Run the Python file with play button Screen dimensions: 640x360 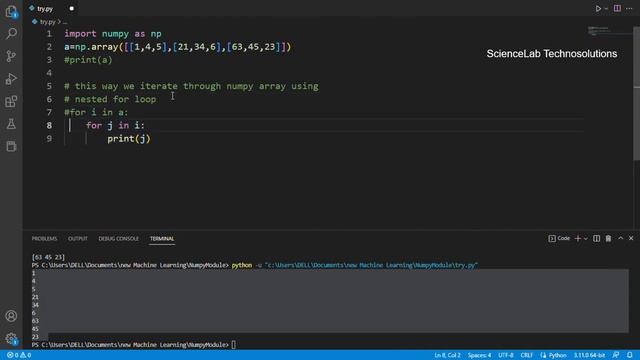tap(598, 9)
